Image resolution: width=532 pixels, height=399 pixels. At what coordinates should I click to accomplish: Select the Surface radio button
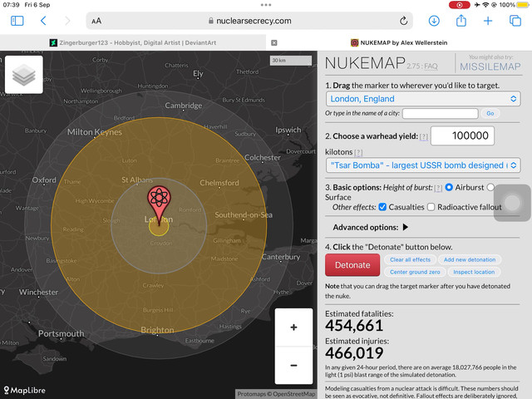[490, 187]
